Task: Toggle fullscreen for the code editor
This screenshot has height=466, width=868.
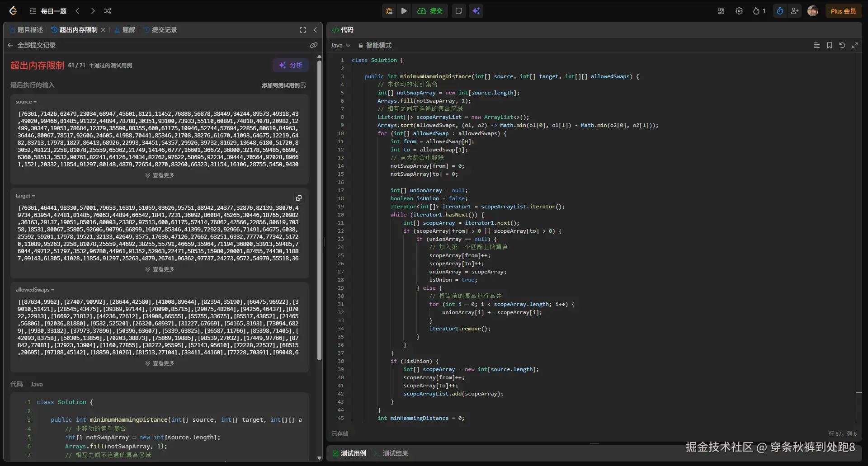Action: tap(854, 45)
